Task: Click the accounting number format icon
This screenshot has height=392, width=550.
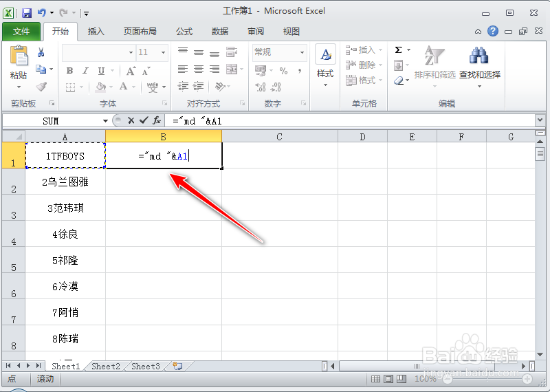Action: (x=261, y=71)
